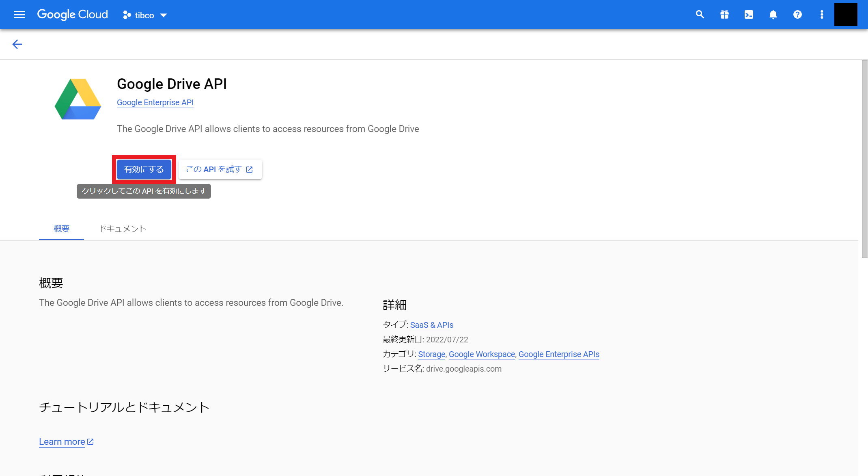Click the 有効にする enable button
The width and height of the screenshot is (868, 476).
(x=144, y=169)
